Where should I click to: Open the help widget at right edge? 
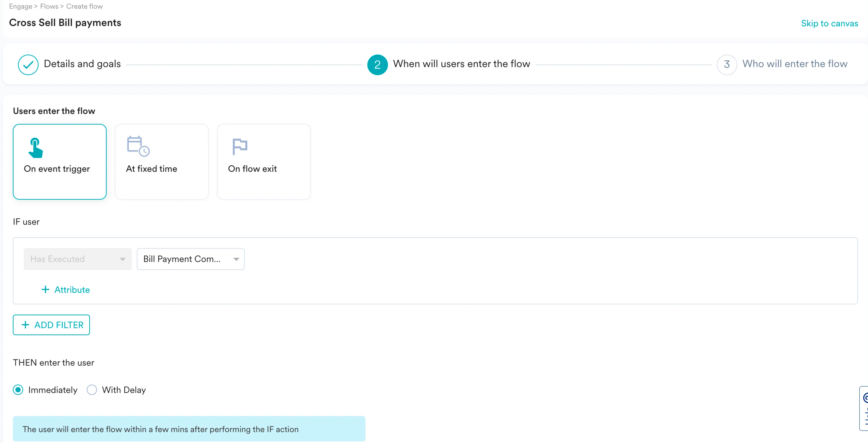click(x=864, y=408)
